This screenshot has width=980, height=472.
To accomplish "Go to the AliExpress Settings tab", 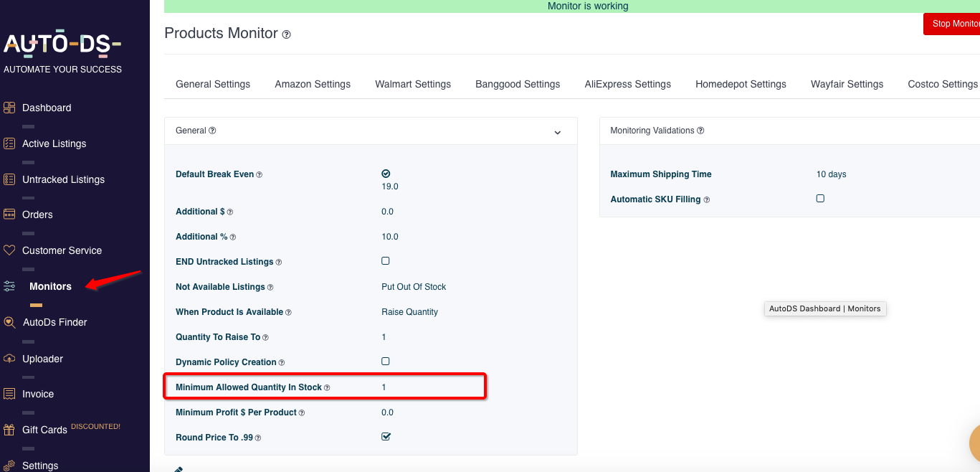I will tap(628, 84).
